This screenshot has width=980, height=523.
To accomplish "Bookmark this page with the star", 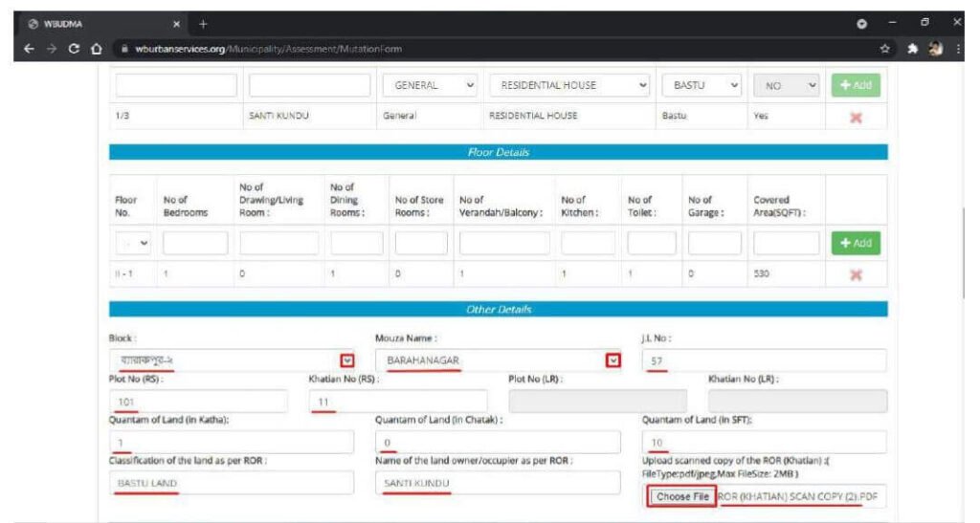I will pos(885,49).
